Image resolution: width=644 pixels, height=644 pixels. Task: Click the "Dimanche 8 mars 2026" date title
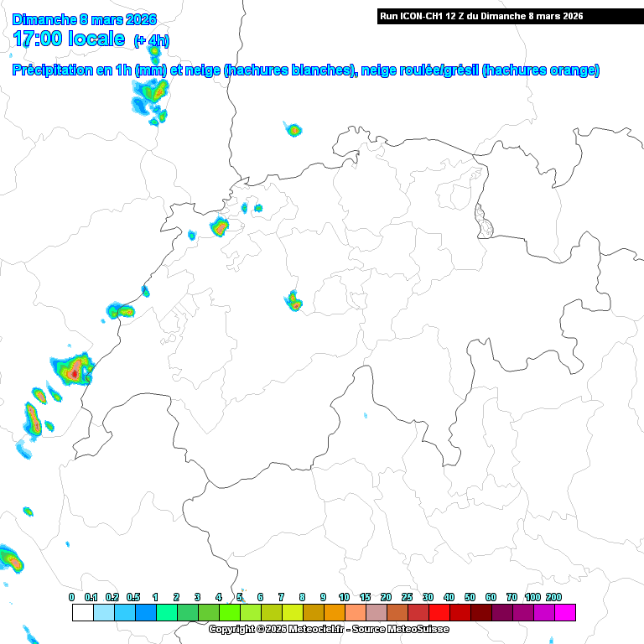85,18
